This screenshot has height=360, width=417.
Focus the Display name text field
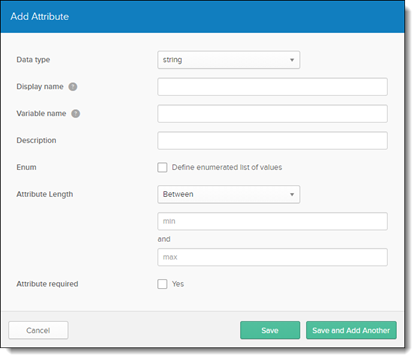click(272, 87)
